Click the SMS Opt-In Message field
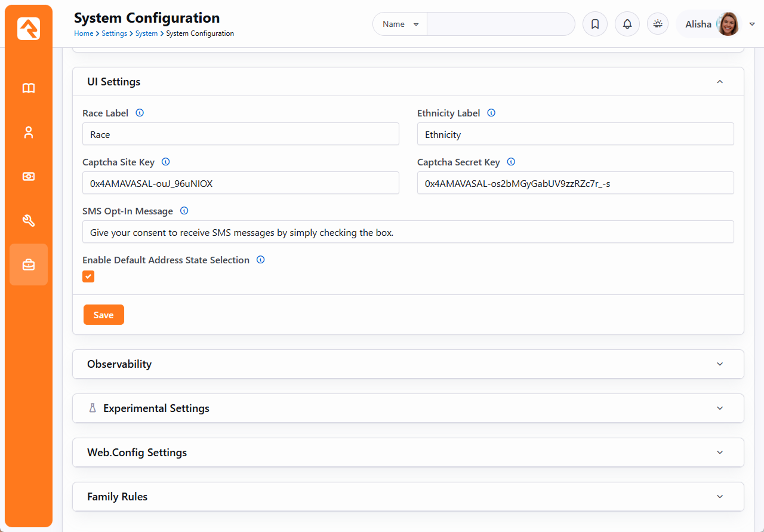 (408, 232)
